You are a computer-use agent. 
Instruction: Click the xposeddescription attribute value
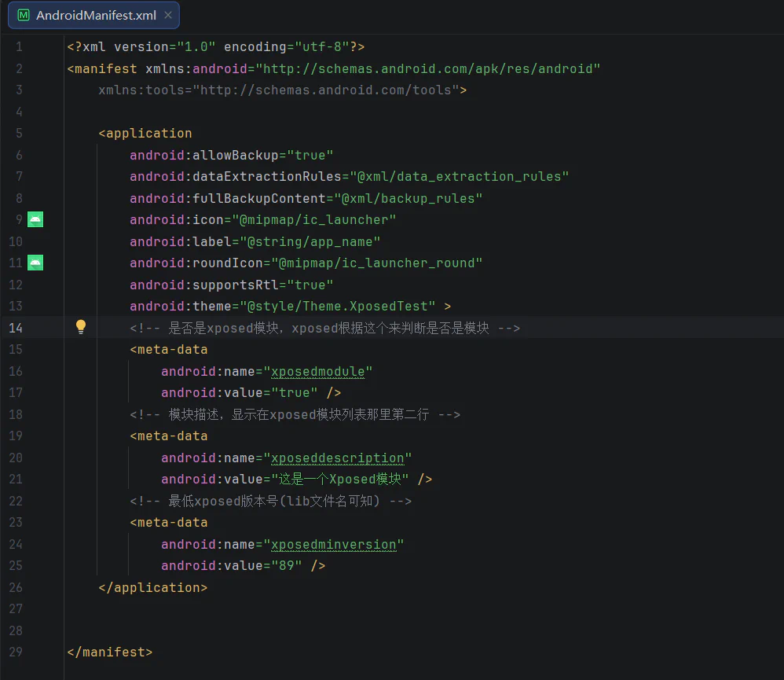337,458
